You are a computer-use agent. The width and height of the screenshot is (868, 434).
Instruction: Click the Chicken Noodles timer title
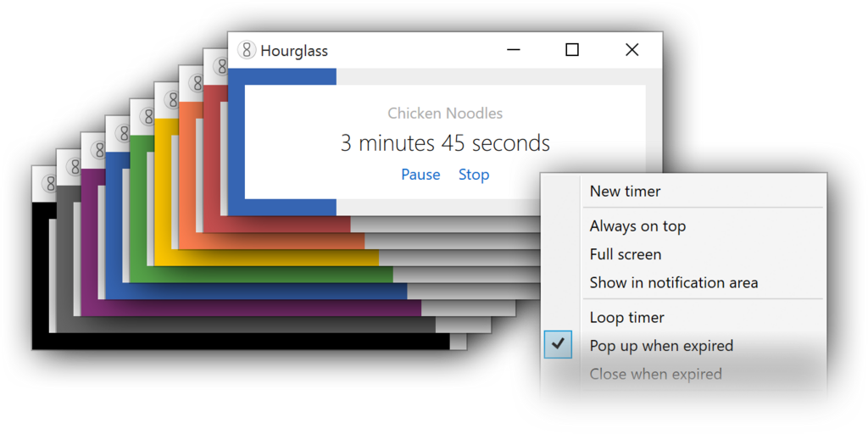(x=445, y=114)
